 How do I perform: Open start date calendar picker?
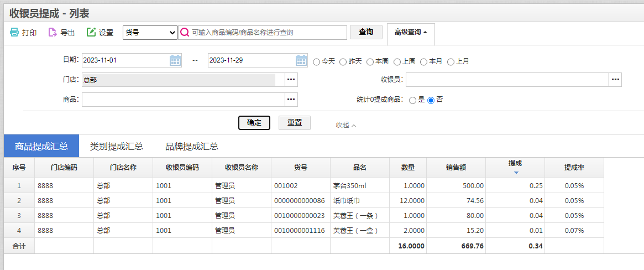pos(175,60)
